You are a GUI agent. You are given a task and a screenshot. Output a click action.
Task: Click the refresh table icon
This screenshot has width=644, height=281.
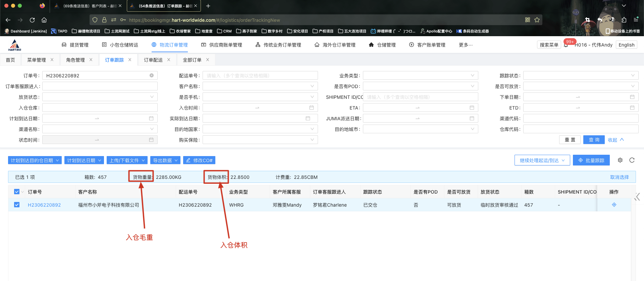pos(632,160)
